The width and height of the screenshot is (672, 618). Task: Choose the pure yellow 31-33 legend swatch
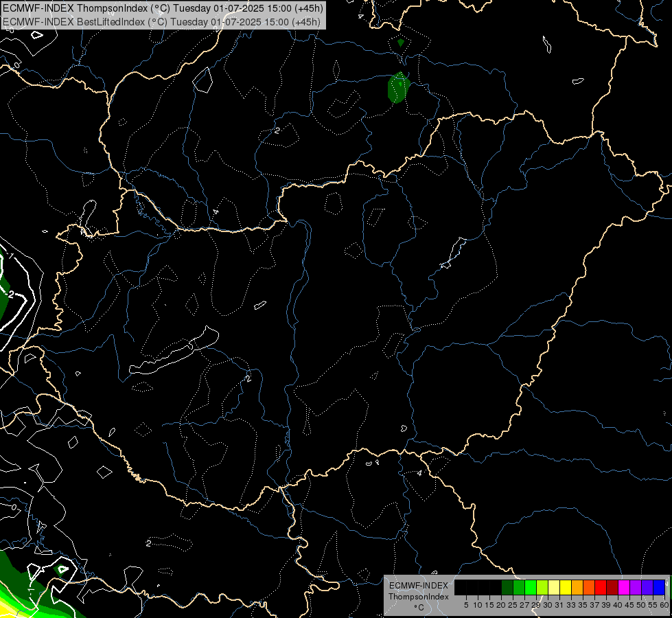click(x=566, y=587)
